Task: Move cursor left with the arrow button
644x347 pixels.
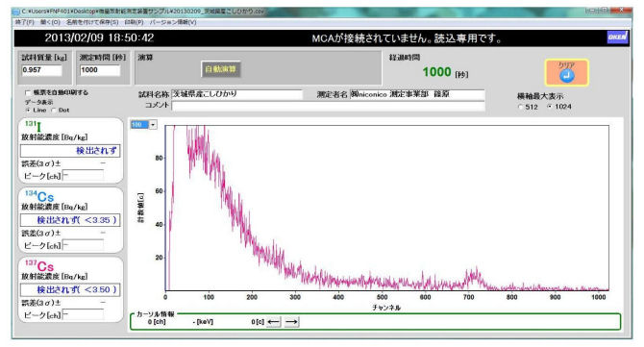Action: 274,322
